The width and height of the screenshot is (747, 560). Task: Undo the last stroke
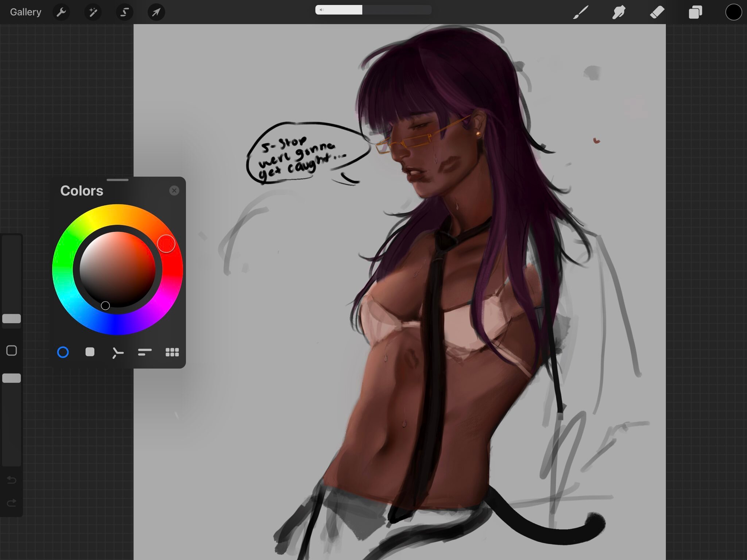point(12,480)
